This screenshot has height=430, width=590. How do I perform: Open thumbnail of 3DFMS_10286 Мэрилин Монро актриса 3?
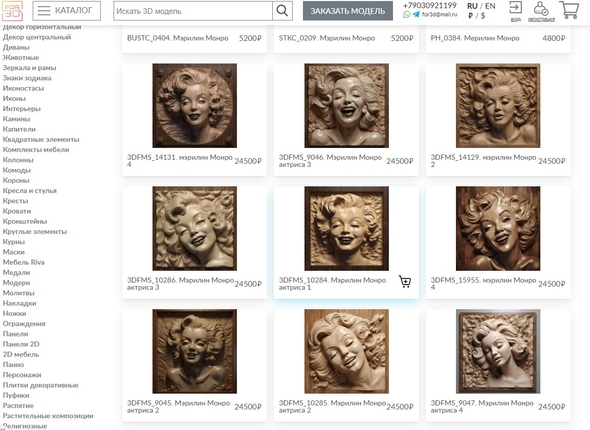pyautogui.click(x=195, y=228)
